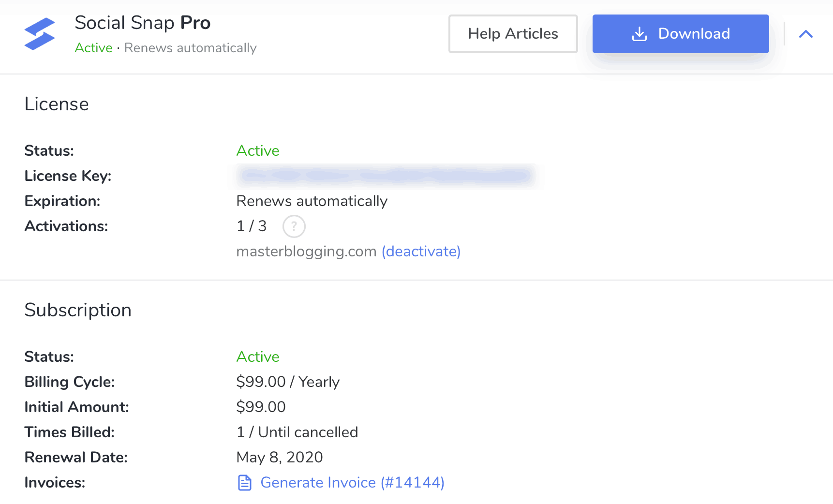Click the document icon next to Generate Invoice

[x=245, y=482]
